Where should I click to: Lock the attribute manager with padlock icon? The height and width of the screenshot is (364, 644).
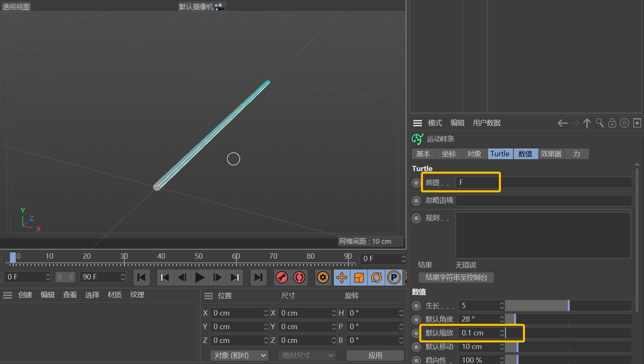612,123
